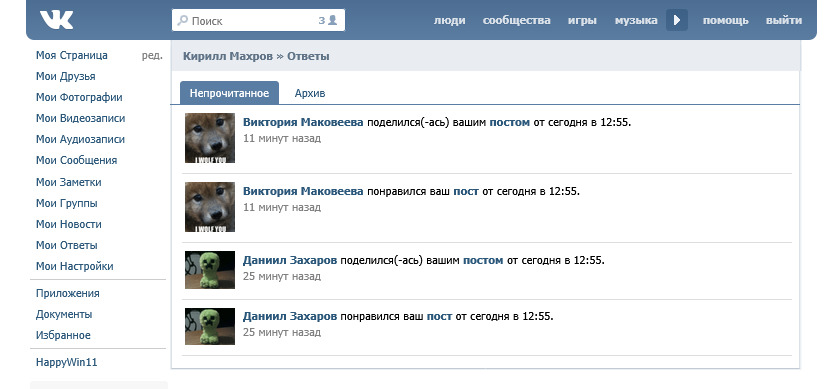Screen dimensions: 830x389
Task: Click выйти to log out
Action: pos(783,21)
